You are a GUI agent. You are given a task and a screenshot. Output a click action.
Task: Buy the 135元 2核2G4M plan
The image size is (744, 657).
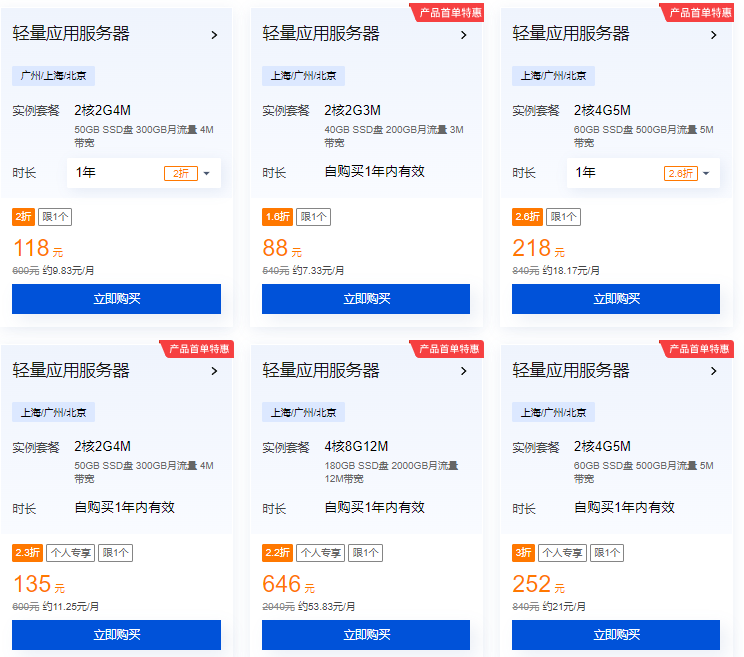click(116, 635)
